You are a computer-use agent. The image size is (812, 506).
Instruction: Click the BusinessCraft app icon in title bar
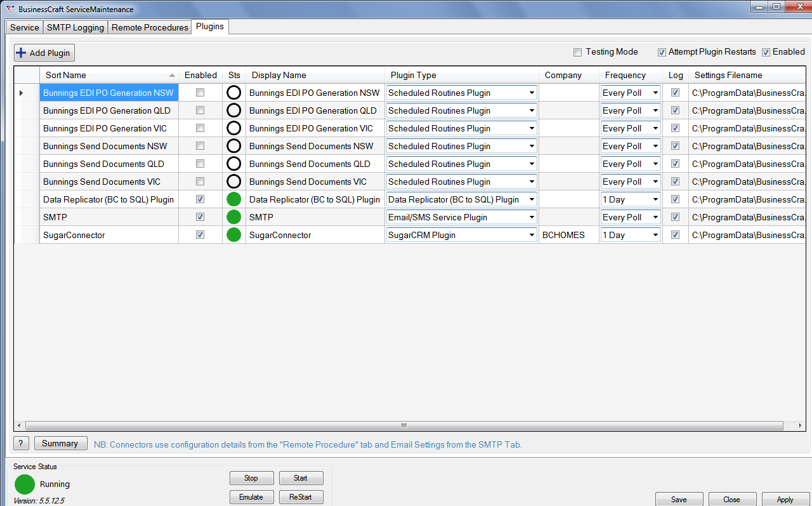pyautogui.click(x=10, y=9)
